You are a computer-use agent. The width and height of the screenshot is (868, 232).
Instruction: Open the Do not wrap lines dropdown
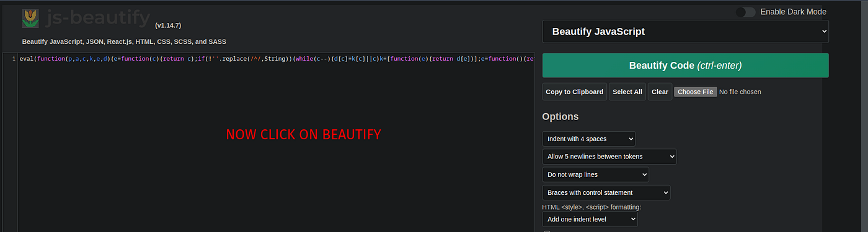coord(595,174)
